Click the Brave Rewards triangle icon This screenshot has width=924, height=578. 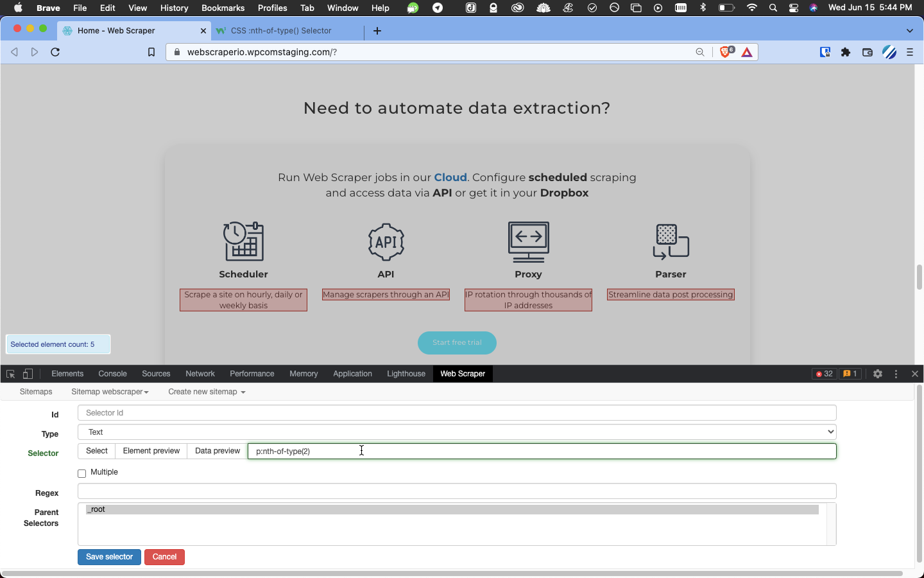tap(747, 52)
